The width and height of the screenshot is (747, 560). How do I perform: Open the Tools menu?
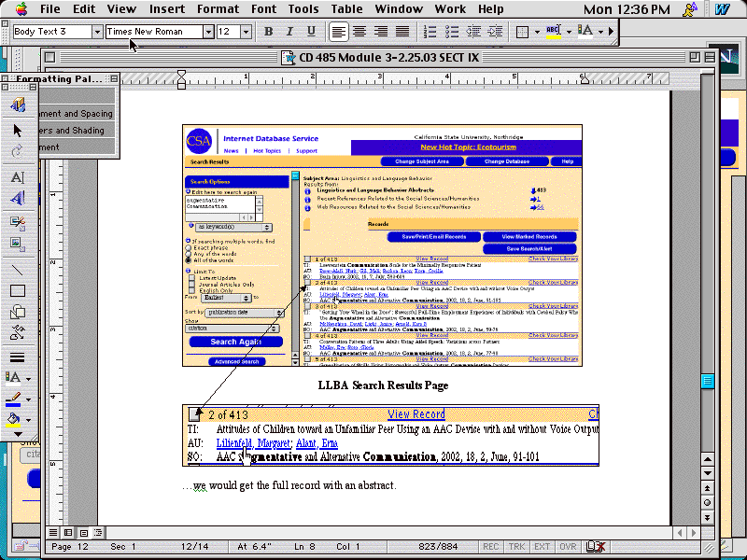click(303, 9)
